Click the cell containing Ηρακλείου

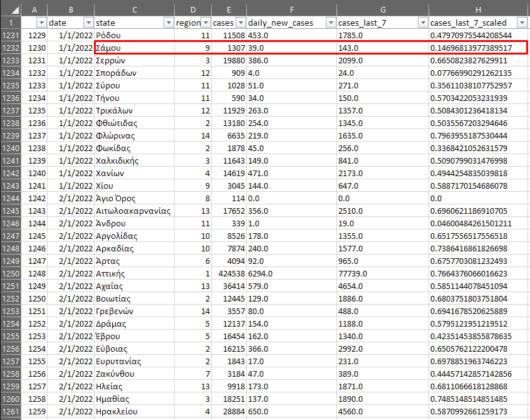point(135,412)
